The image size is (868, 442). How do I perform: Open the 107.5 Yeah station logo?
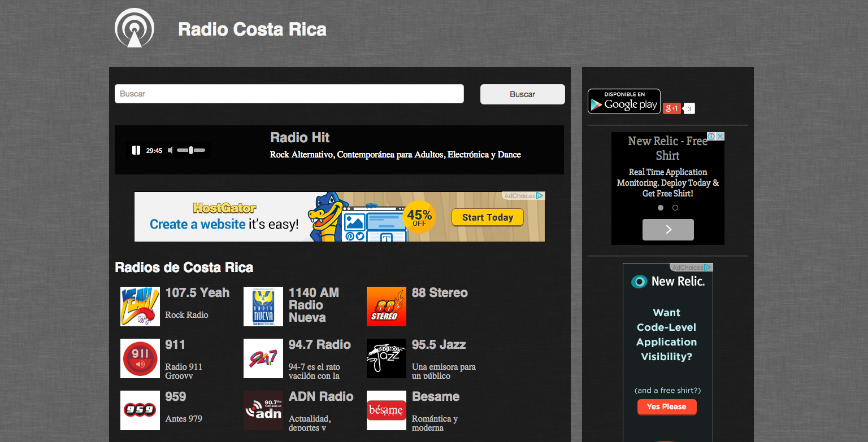(x=140, y=307)
